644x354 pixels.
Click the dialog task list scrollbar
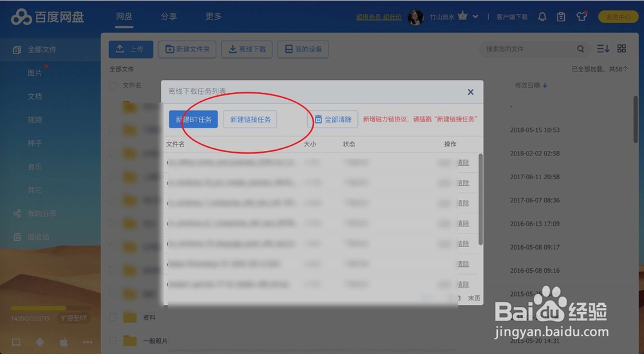480,199
